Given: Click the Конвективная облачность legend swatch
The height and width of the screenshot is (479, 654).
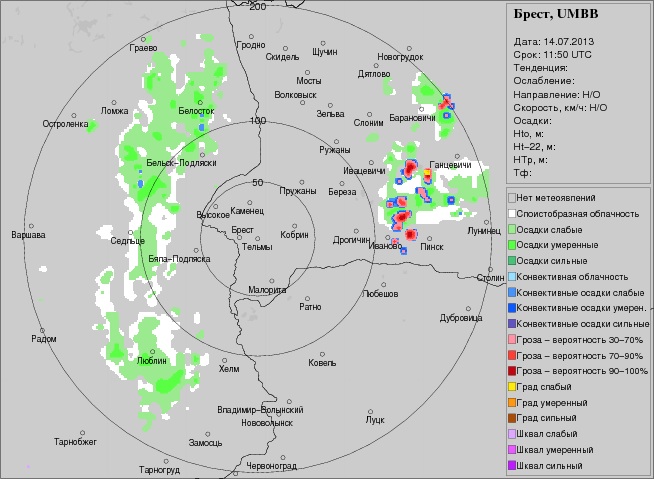Looking at the screenshot, I should click(512, 277).
